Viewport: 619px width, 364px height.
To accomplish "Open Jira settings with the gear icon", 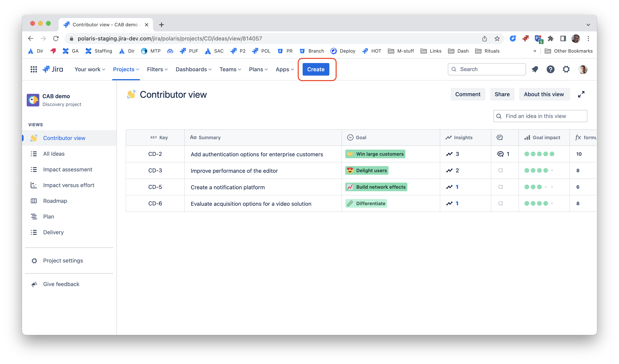I will [x=566, y=69].
